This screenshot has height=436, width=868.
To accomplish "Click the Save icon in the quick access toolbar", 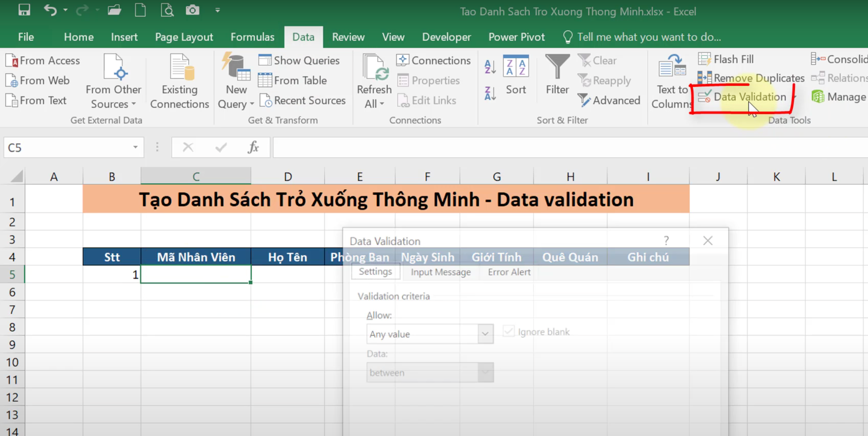I will click(24, 10).
